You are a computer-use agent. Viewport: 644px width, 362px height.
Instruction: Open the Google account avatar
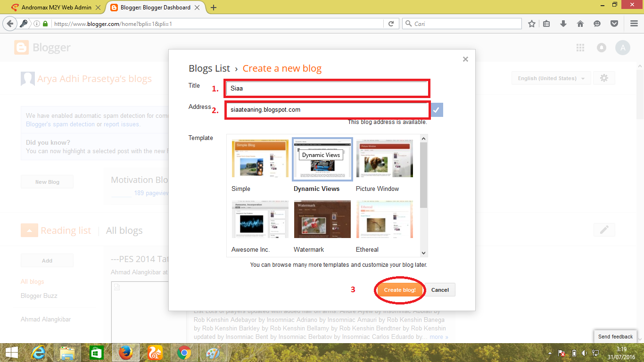coord(623,47)
